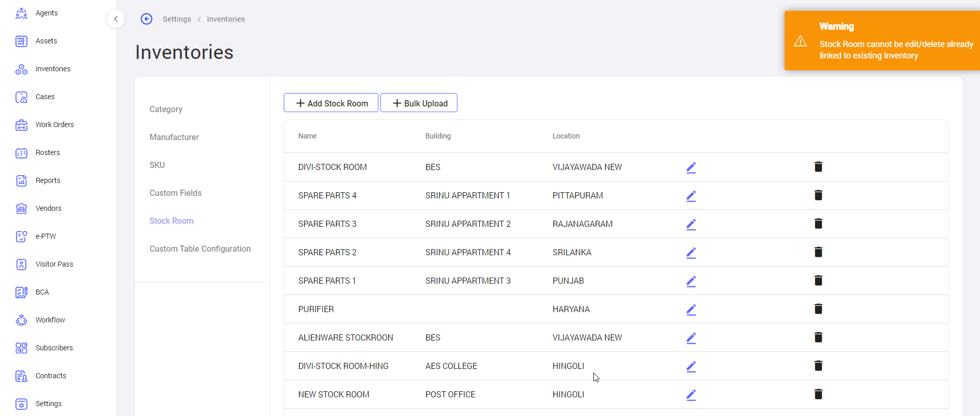The width and height of the screenshot is (980, 416).
Task: Open the Reports sidebar icon
Action: [21, 181]
